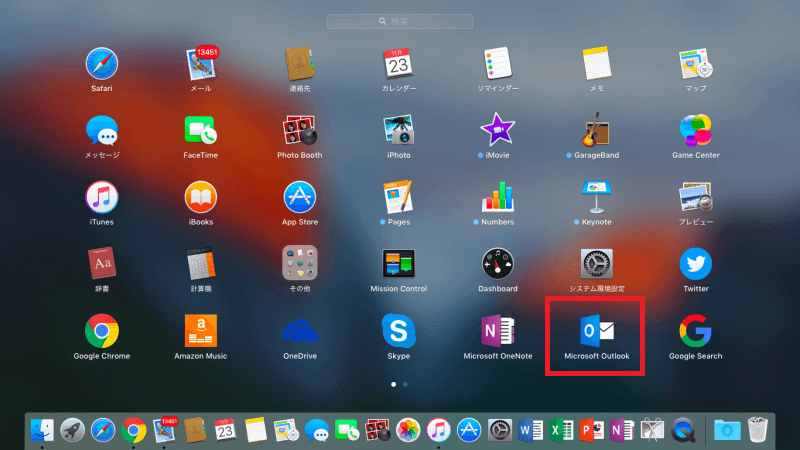The image size is (800, 450).
Task: Open リマインダー reminders app
Action: coord(497,64)
